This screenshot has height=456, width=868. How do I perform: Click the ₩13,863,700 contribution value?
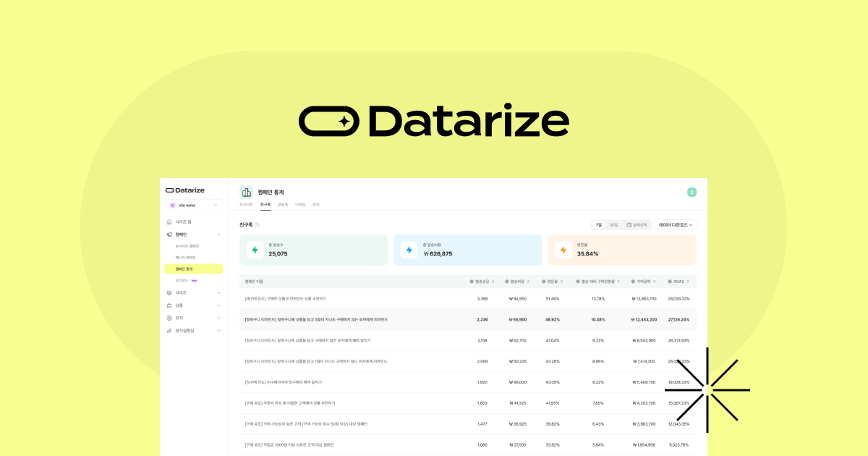644,298
